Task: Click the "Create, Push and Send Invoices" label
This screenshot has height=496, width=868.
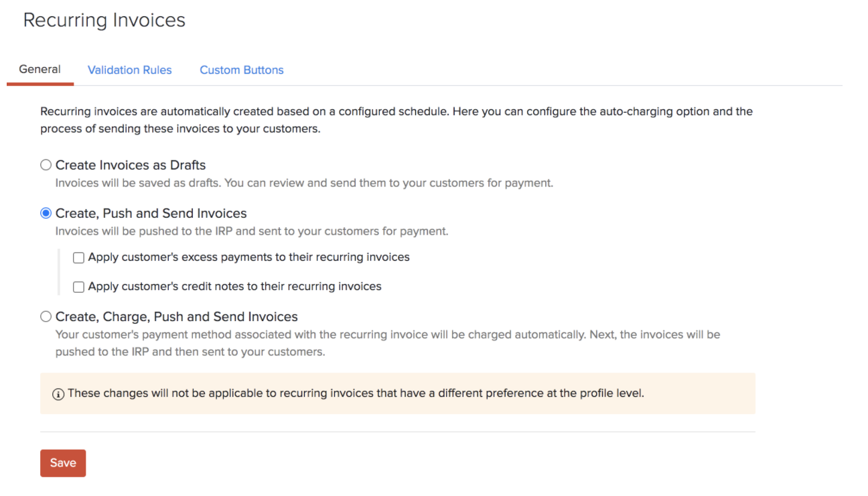Action: [151, 213]
